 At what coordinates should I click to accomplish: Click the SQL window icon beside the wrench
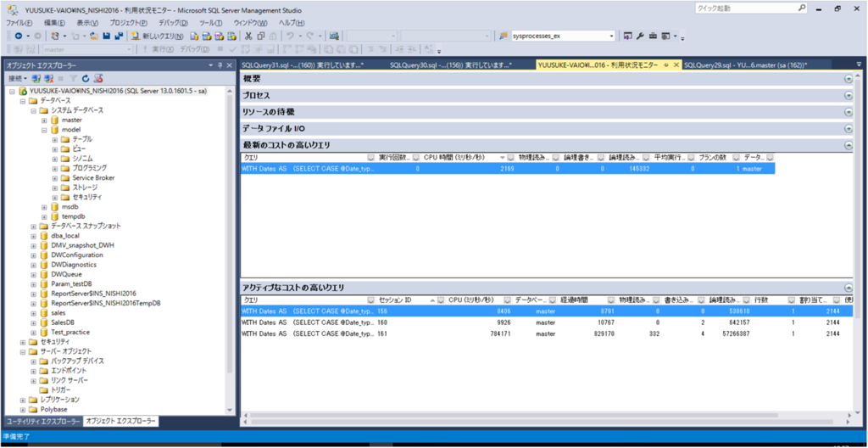[628, 36]
